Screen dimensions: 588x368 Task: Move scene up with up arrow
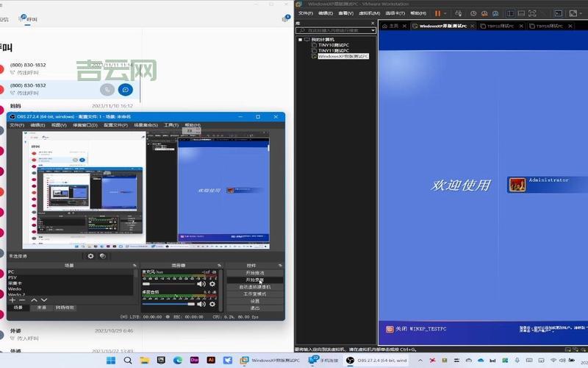[34, 300]
